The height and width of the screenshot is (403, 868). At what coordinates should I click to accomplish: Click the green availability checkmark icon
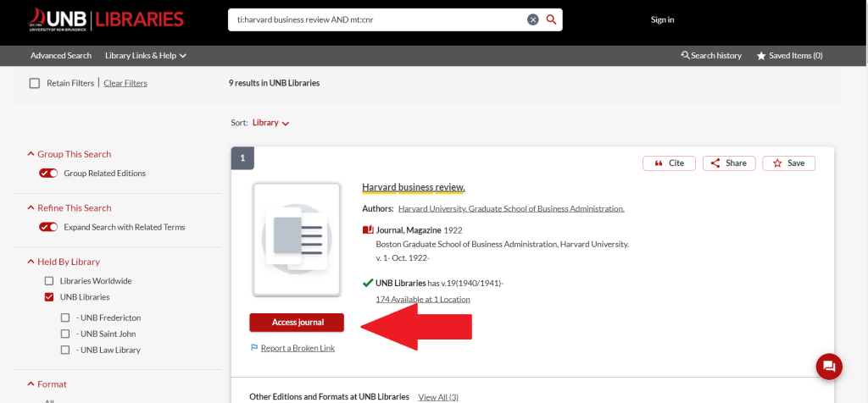pos(368,283)
